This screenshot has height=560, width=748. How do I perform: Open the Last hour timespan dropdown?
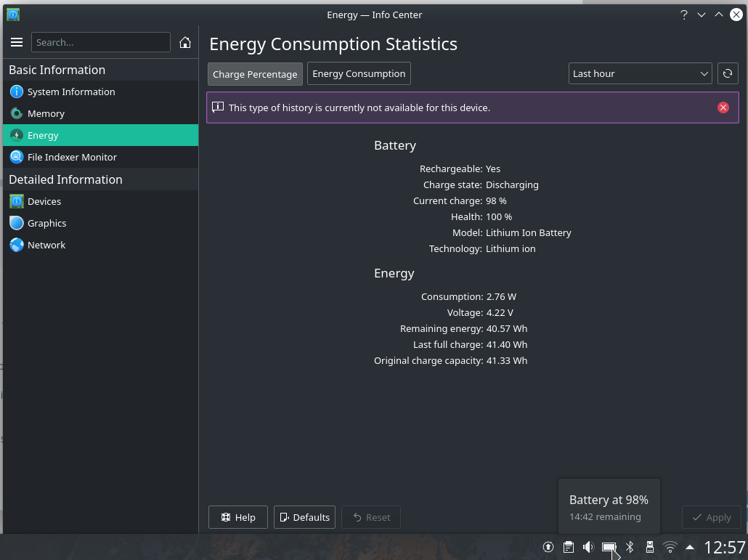coord(640,73)
